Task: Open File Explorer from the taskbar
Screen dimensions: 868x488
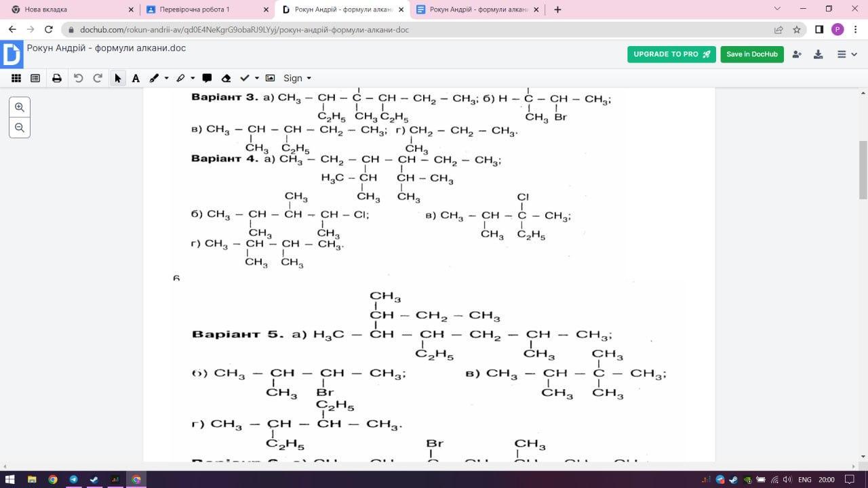Action: tap(32, 479)
